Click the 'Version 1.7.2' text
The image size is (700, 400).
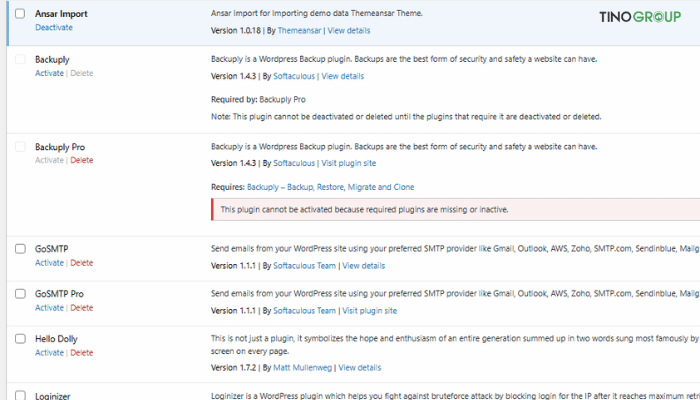pos(233,368)
